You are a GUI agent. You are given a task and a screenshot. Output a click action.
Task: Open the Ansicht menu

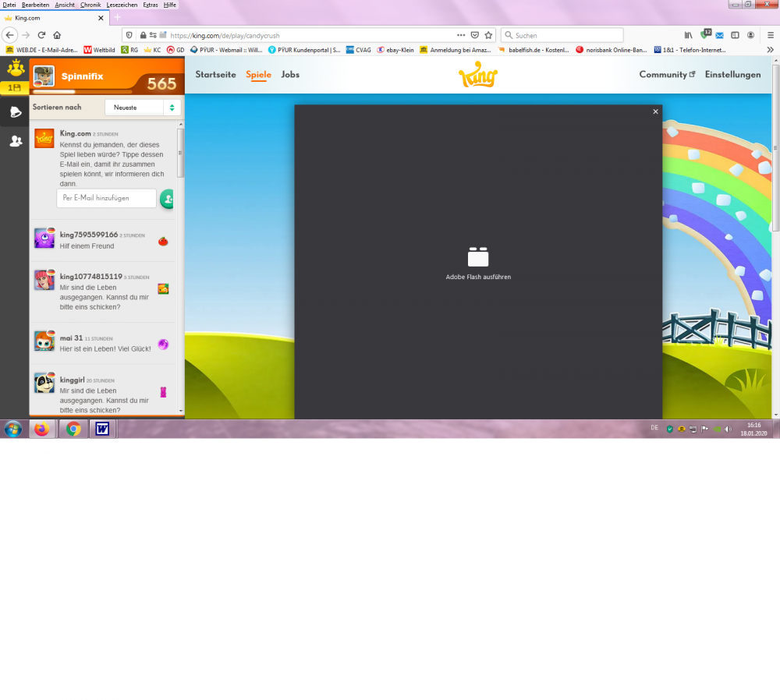(x=65, y=5)
